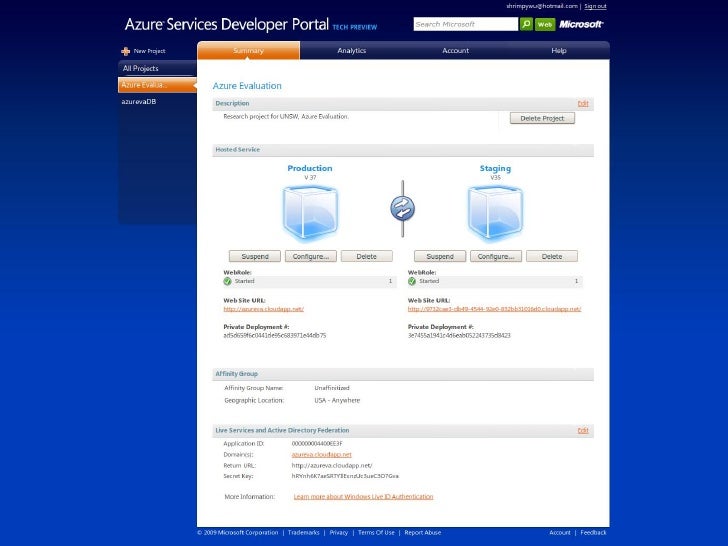728x546 pixels.
Task: Click Account link in footer
Action: tap(559, 533)
